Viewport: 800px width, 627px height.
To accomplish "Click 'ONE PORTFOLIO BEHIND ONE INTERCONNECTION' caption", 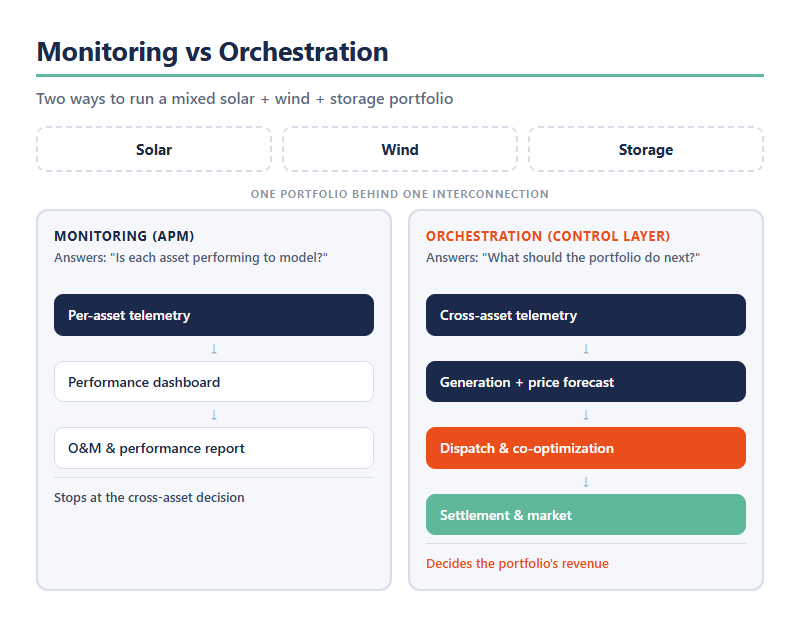I will 399,194.
